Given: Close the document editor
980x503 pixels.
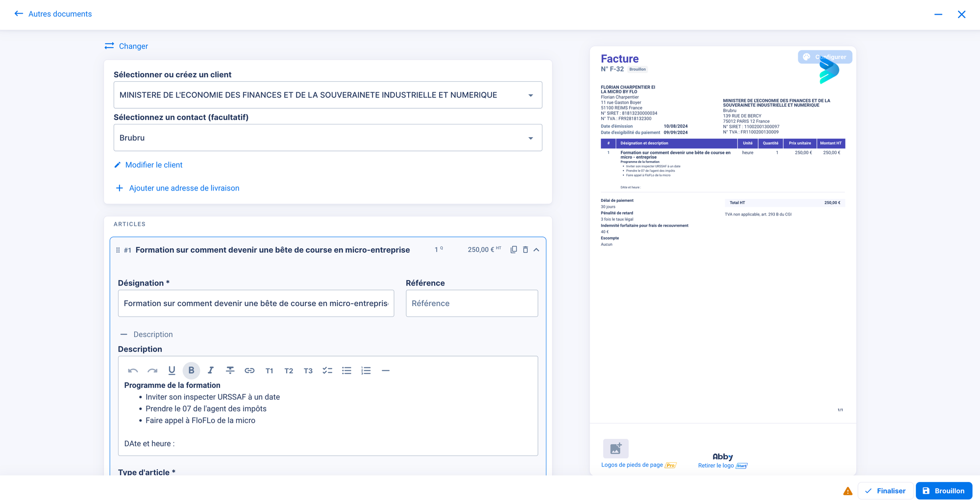Looking at the screenshot, I should tap(961, 14).
